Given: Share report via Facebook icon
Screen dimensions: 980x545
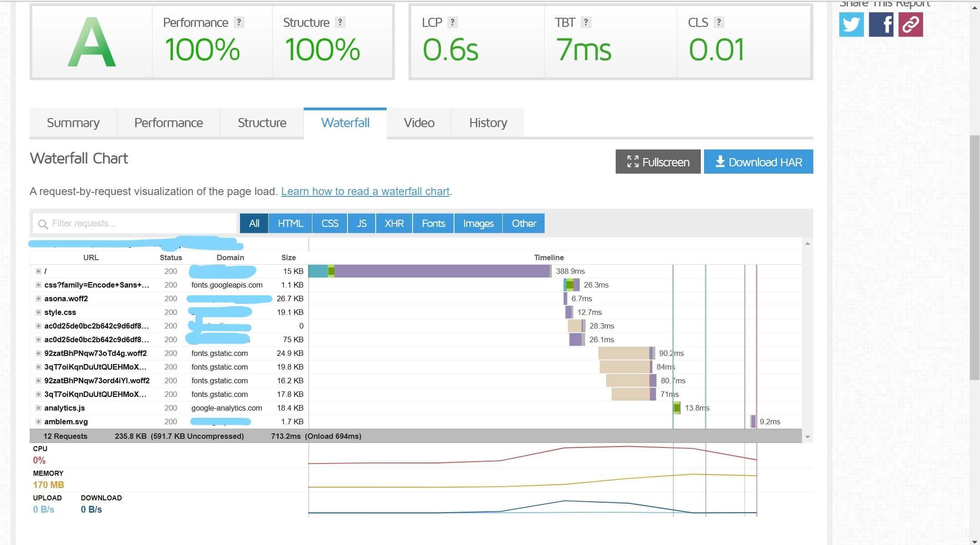Looking at the screenshot, I should [881, 24].
